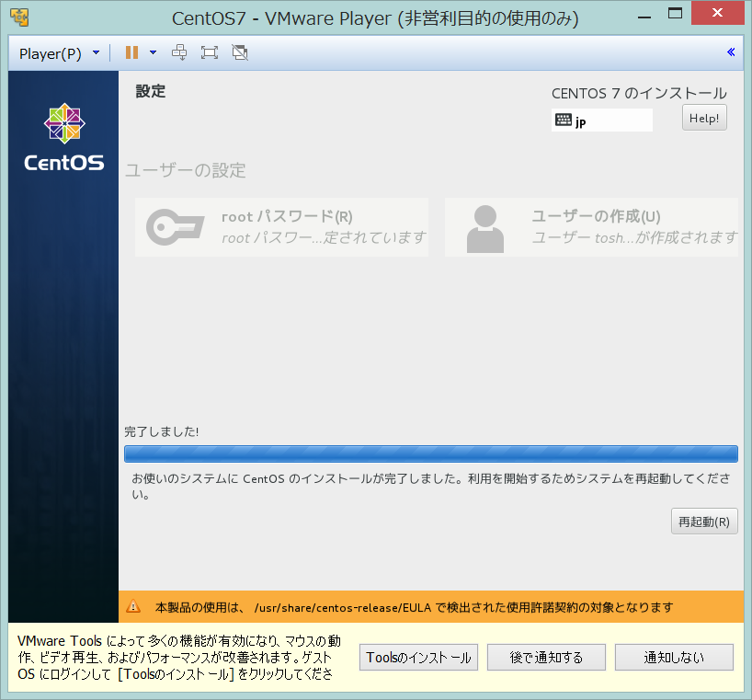Expand the Player(P) dropdown arrow
The width and height of the screenshot is (752, 700).
pyautogui.click(x=96, y=52)
